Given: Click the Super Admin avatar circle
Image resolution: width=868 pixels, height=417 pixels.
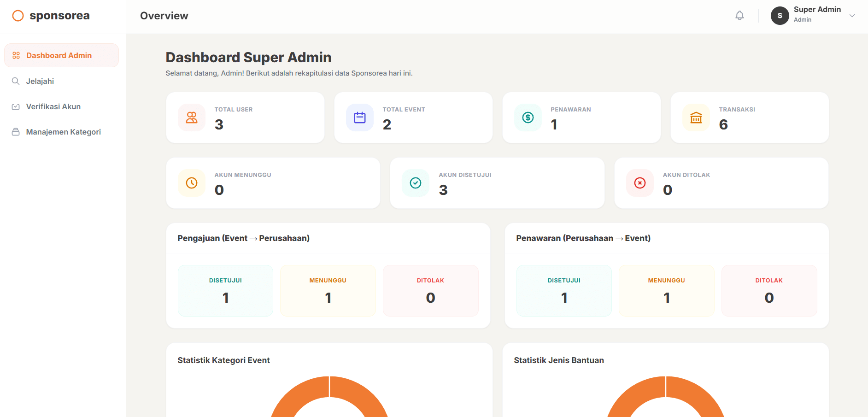Looking at the screenshot, I should (x=780, y=16).
